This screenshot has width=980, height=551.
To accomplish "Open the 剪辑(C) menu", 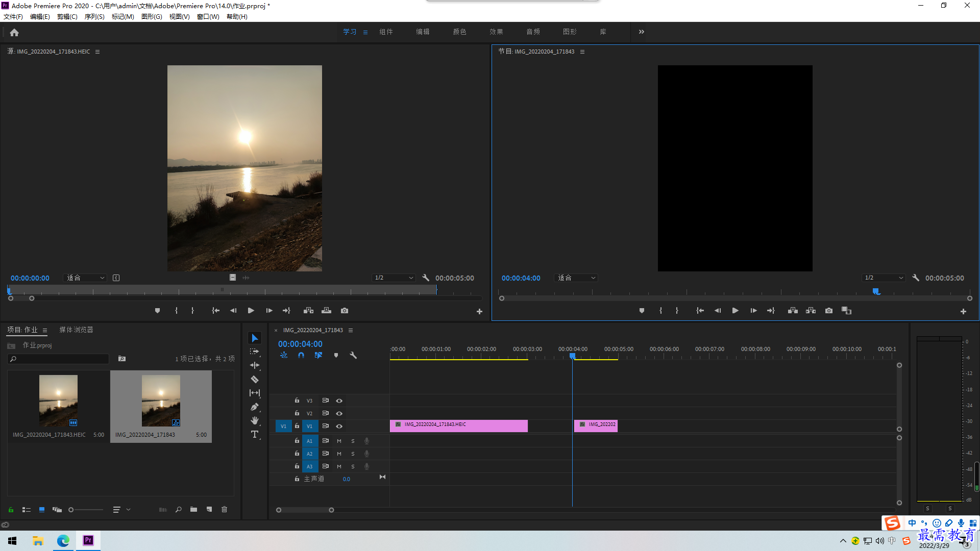I will click(67, 17).
